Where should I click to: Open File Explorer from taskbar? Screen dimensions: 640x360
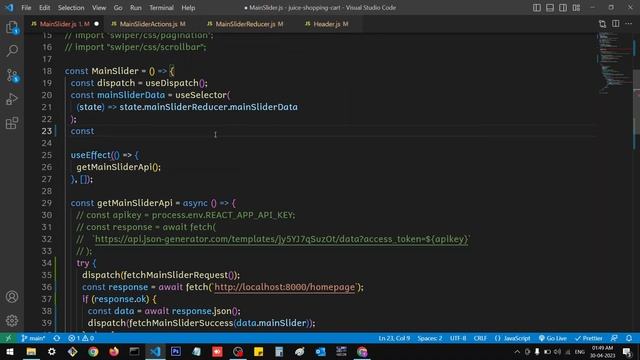pyautogui.click(x=31, y=351)
